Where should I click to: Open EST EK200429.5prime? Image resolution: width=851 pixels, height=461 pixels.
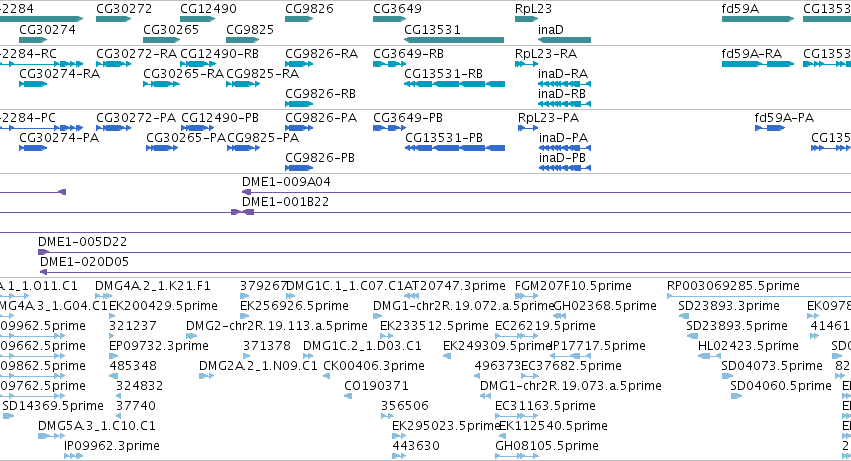pos(163,306)
